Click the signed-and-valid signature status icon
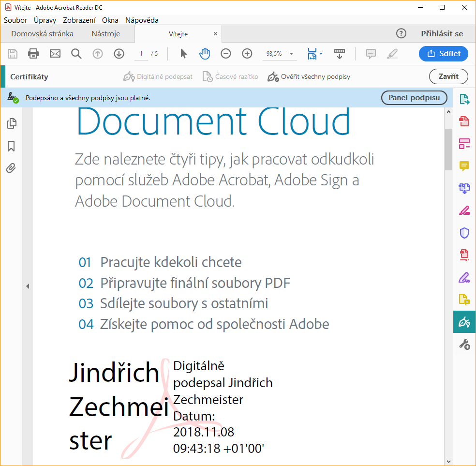Image resolution: width=476 pixels, height=466 pixels. (13, 98)
